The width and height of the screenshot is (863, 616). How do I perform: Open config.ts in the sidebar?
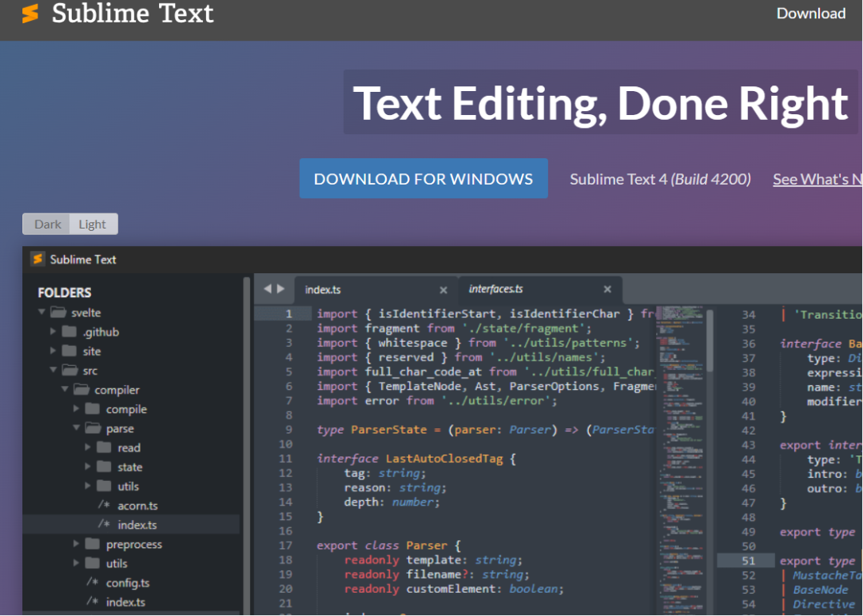pyautogui.click(x=128, y=582)
